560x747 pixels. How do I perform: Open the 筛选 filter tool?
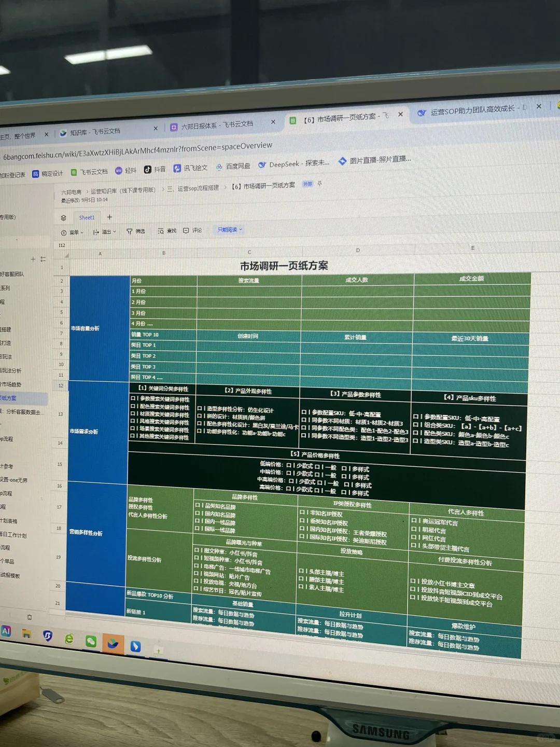pyautogui.click(x=136, y=231)
